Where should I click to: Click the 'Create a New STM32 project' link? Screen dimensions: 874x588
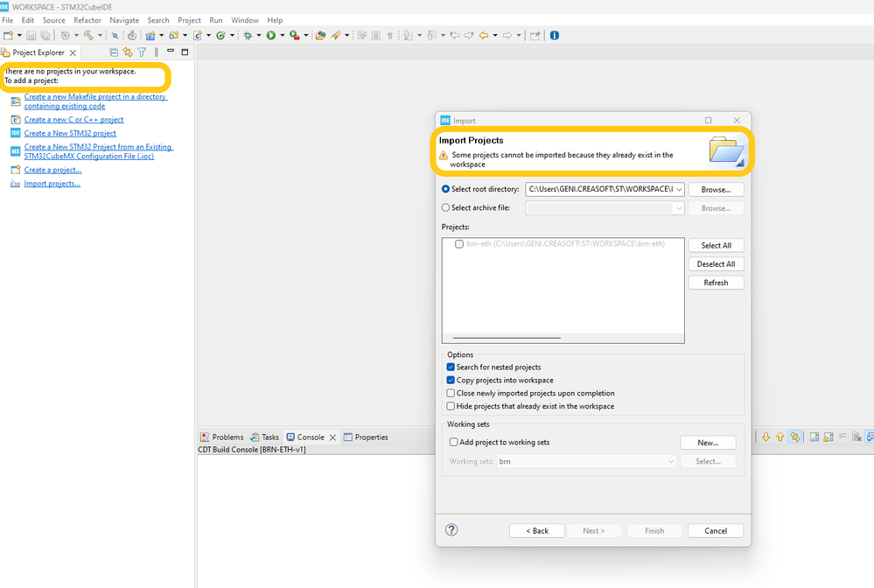pos(70,133)
